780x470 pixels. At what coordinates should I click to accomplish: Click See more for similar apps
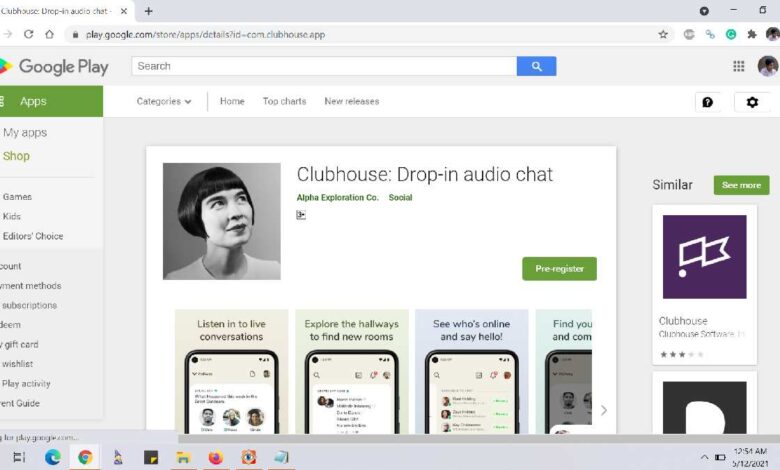(741, 185)
